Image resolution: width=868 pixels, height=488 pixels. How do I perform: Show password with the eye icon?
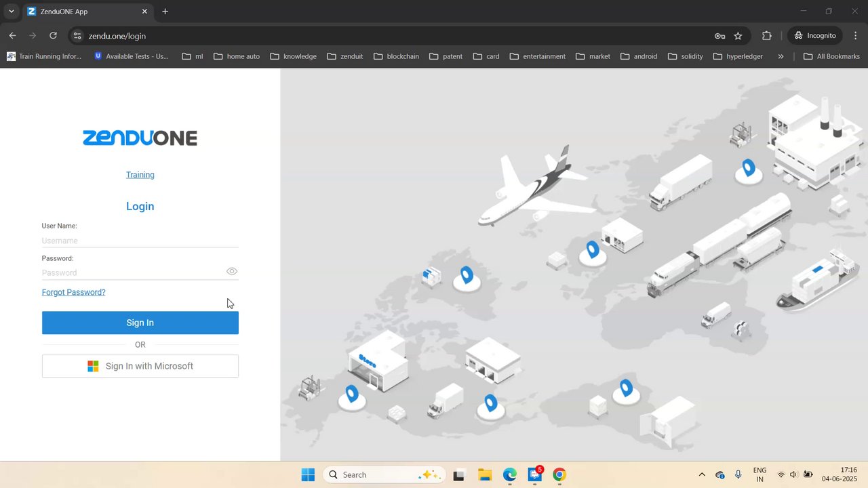click(232, 271)
